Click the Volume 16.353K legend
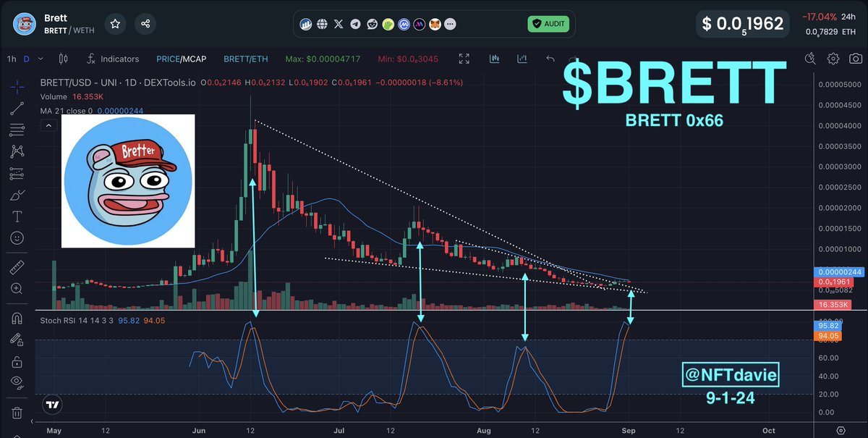868x438 pixels. tap(71, 96)
